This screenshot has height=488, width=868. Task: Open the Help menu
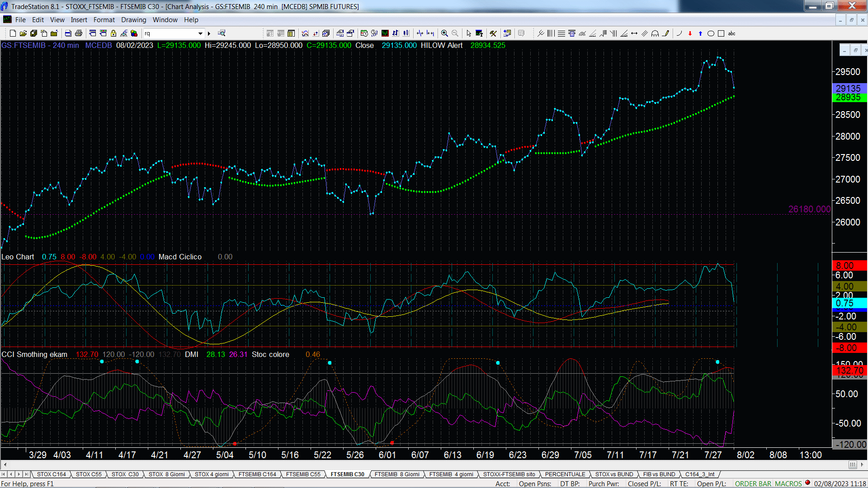(x=191, y=20)
